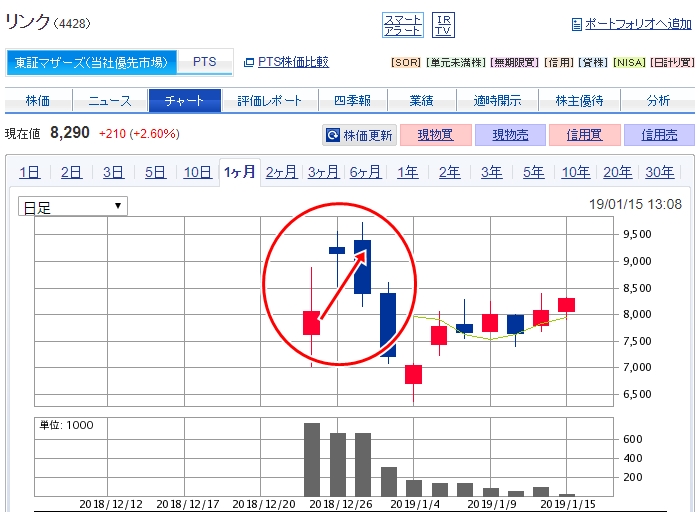Image resolution: width=699 pixels, height=512 pixels.
Task: Click the 信用売 button
Action: coord(658,135)
